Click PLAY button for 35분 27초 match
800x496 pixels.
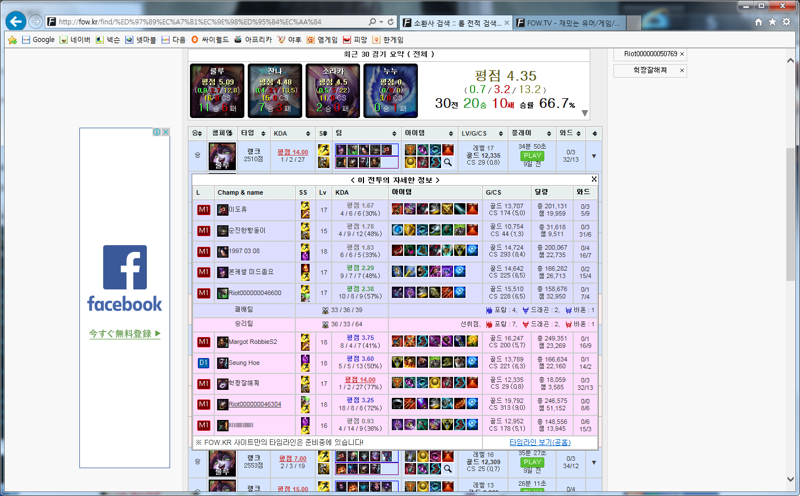tap(532, 462)
